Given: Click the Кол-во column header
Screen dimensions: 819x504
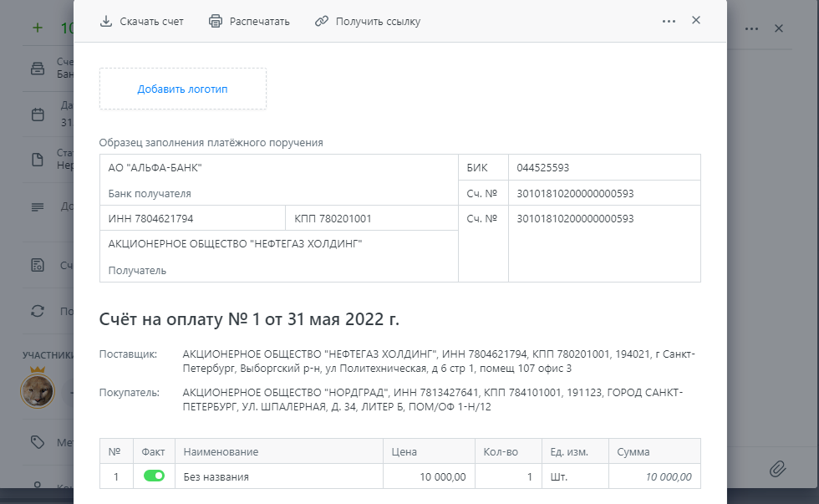Looking at the screenshot, I should click(508, 451).
